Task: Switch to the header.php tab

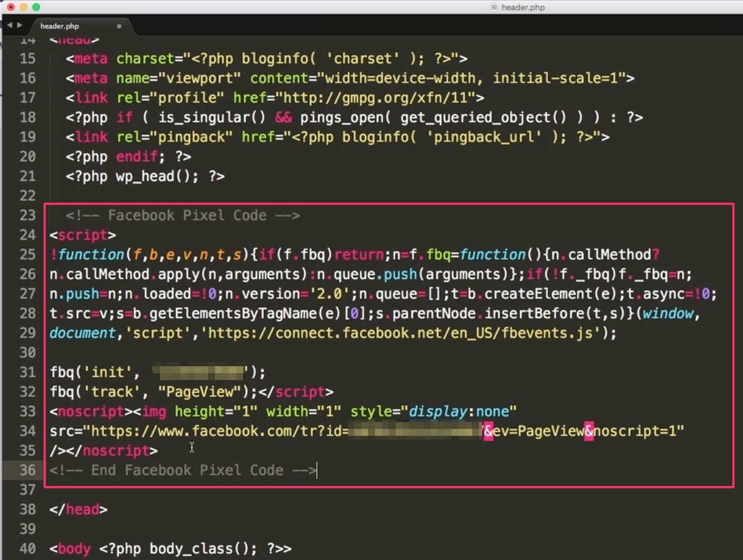Action: point(60,27)
